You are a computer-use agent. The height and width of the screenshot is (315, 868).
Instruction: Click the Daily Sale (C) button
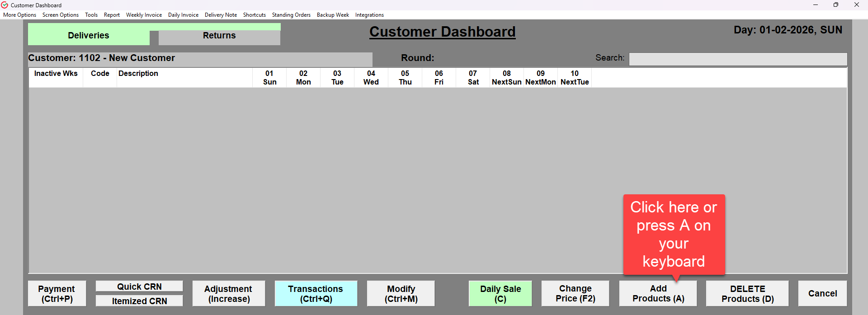pos(500,294)
